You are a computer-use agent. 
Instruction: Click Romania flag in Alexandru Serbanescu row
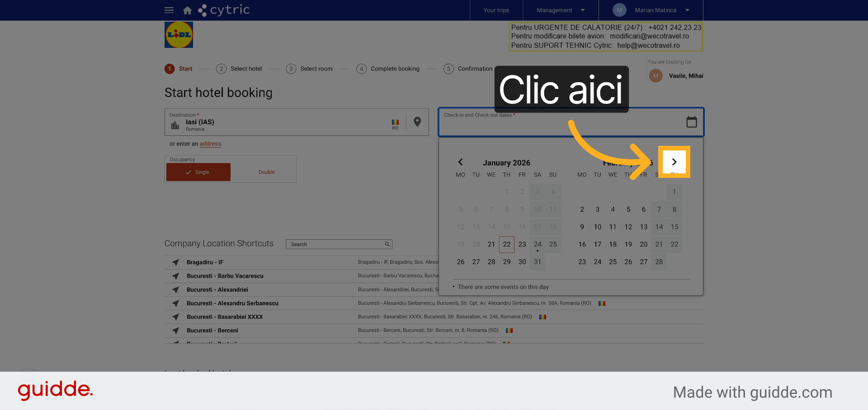(x=602, y=303)
